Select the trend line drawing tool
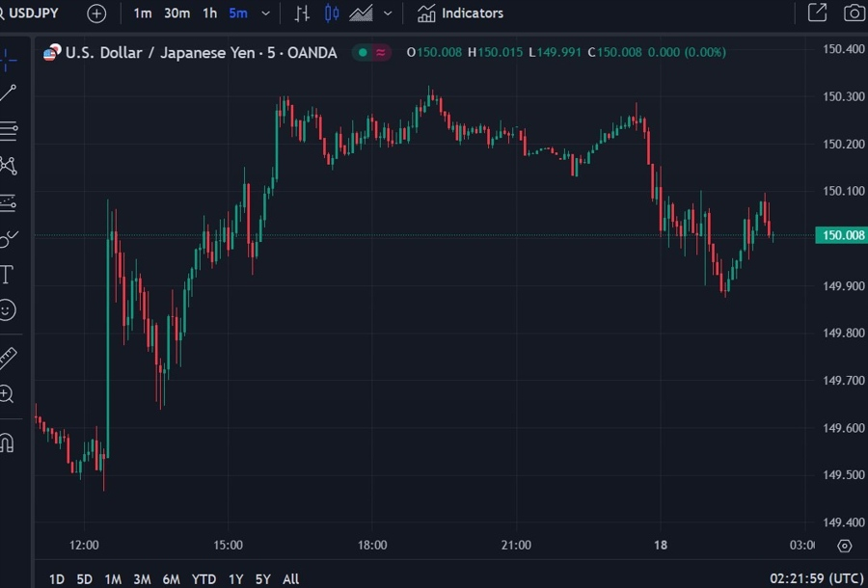868x588 pixels. pos(8,93)
